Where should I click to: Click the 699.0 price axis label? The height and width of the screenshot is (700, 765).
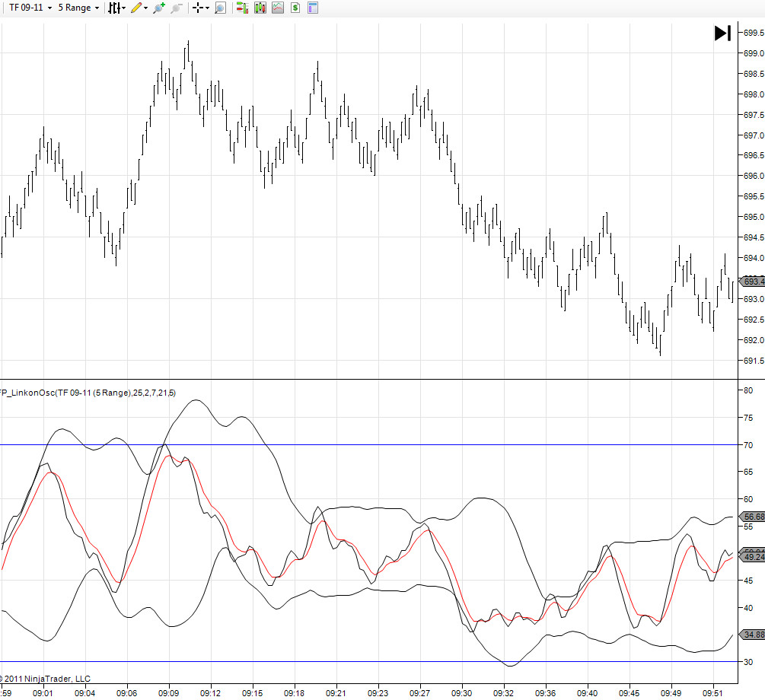point(754,53)
